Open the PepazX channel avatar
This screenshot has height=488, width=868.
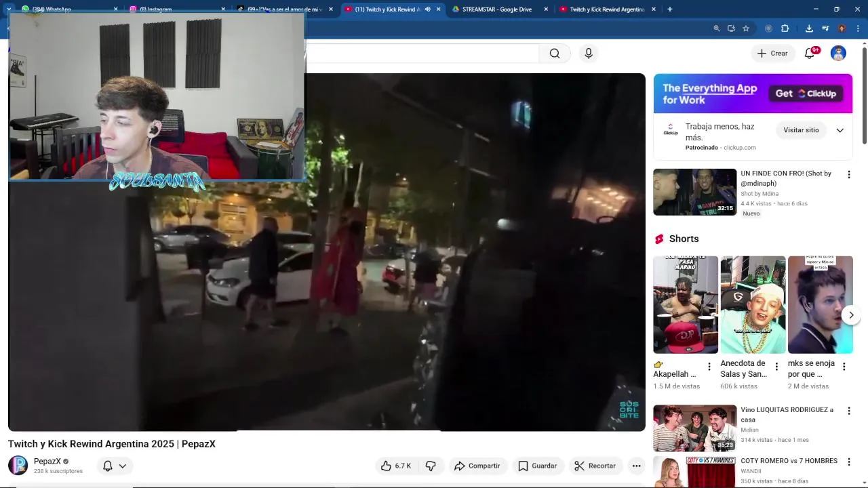tap(18, 466)
